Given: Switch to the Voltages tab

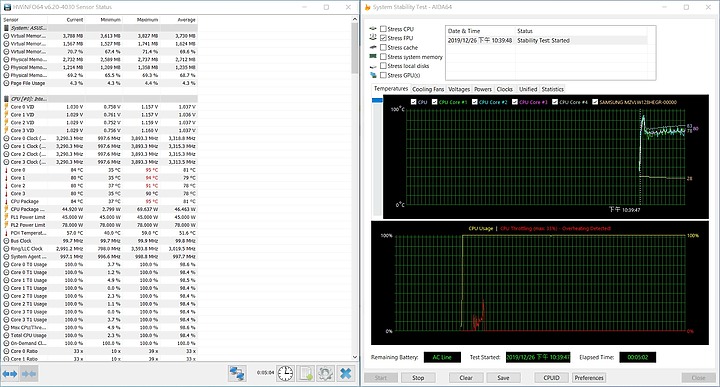Looking at the screenshot, I should click(x=459, y=89).
